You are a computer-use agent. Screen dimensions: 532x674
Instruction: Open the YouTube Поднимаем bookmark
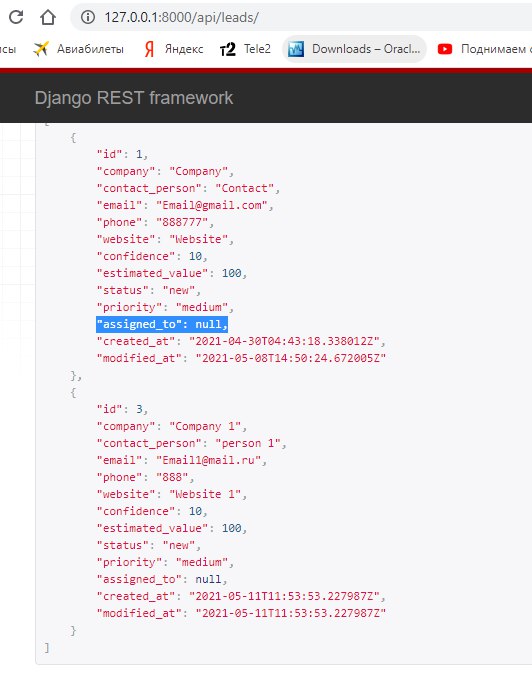pos(484,49)
